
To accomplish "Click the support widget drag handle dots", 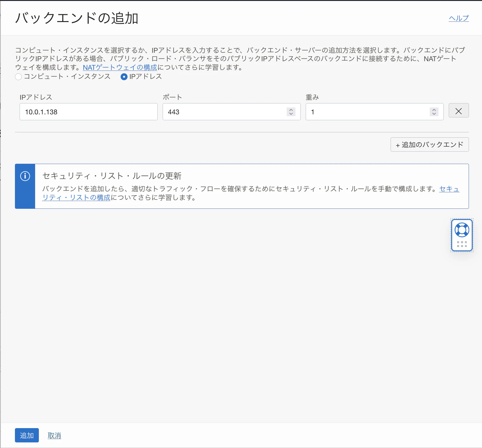I will (462, 244).
